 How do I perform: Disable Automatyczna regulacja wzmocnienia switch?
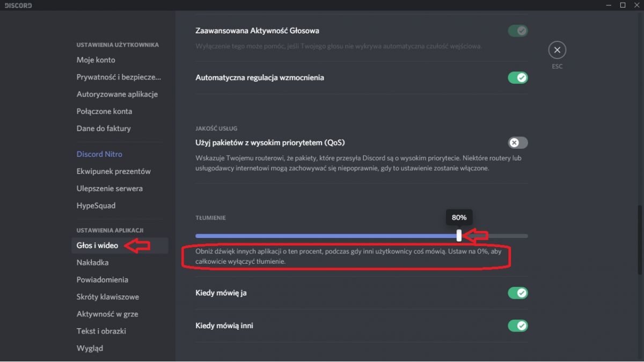click(518, 78)
